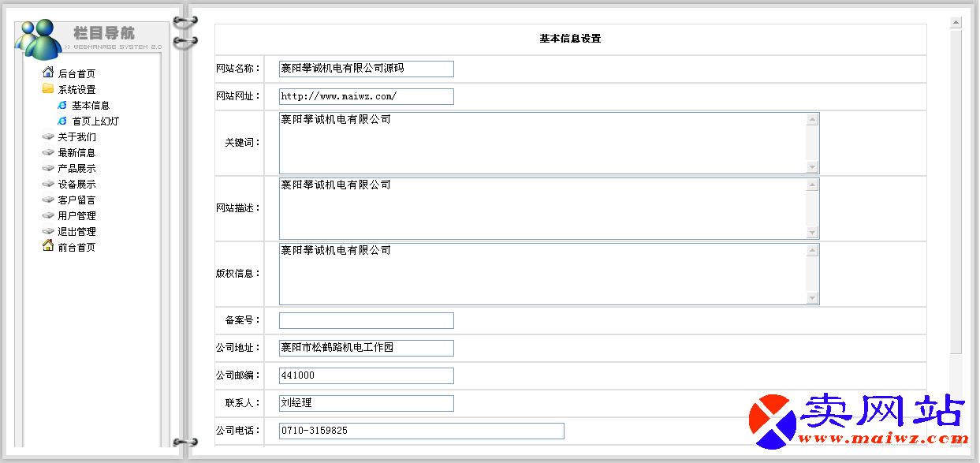Click the empty 备案号 input field
Screen dimensions: 980x463
click(x=367, y=320)
